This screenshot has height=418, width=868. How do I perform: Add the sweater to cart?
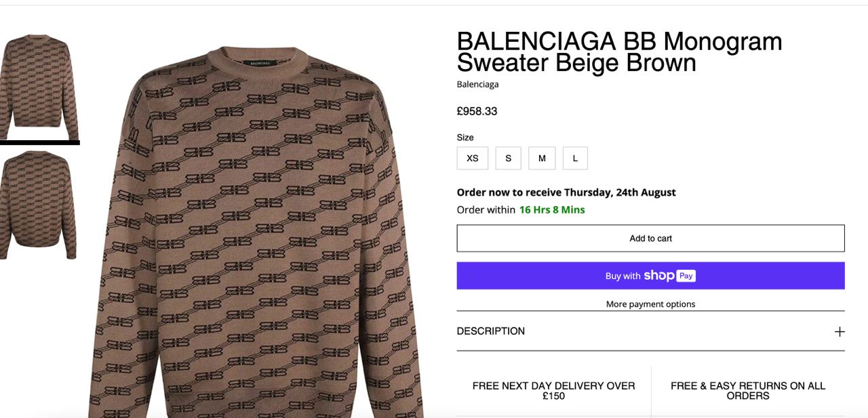tap(650, 238)
